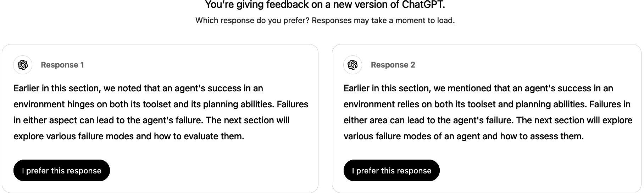This screenshot has width=644, height=193.
Task: Click the word "evaluate" in Response 1
Action: point(202,136)
